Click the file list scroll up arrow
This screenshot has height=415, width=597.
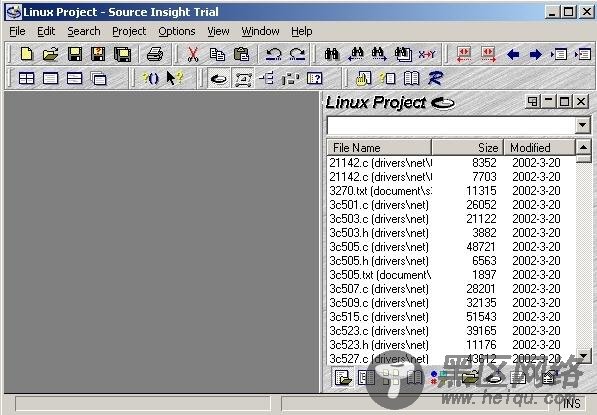click(583, 147)
